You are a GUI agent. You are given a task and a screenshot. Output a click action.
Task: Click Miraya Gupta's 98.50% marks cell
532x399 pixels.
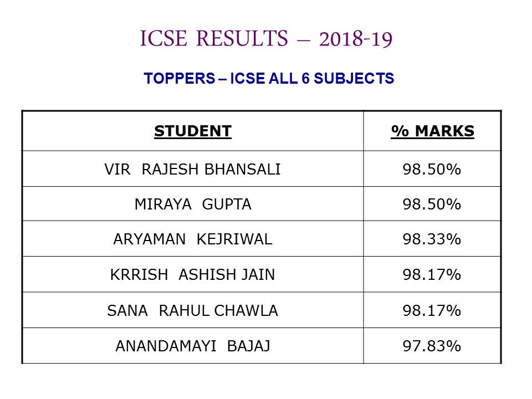(x=432, y=204)
